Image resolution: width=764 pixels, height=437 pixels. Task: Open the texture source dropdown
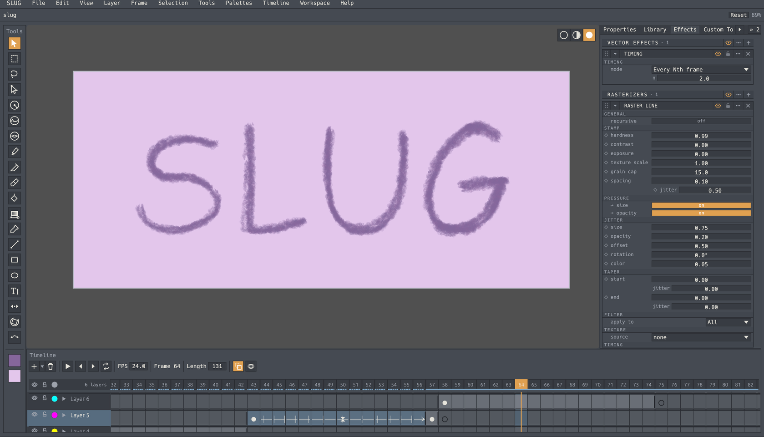click(x=701, y=337)
